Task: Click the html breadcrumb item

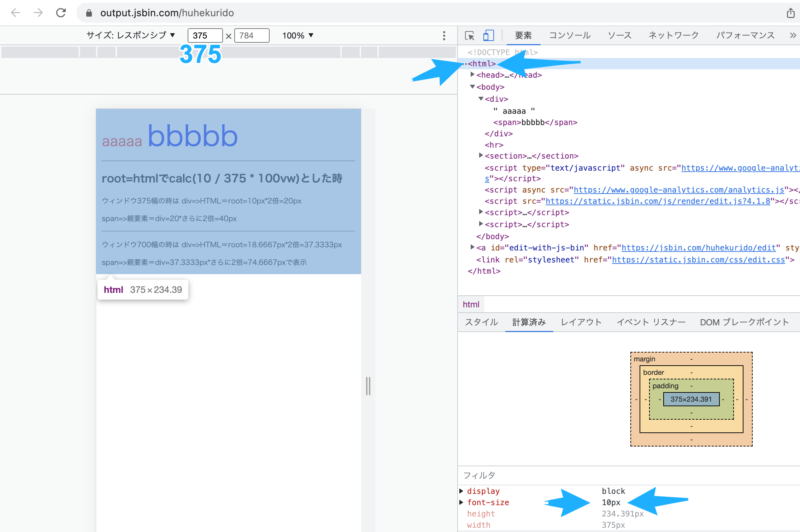Action: pos(471,304)
